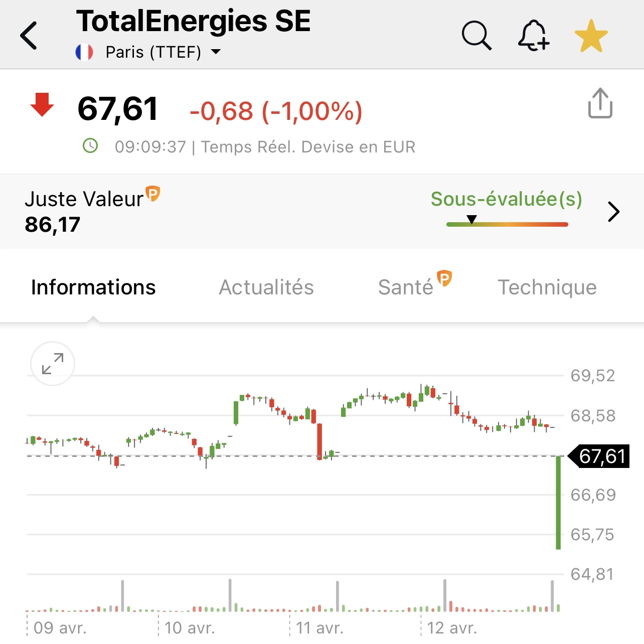
Task: Toggle the yellow favorite star
Action: (591, 36)
